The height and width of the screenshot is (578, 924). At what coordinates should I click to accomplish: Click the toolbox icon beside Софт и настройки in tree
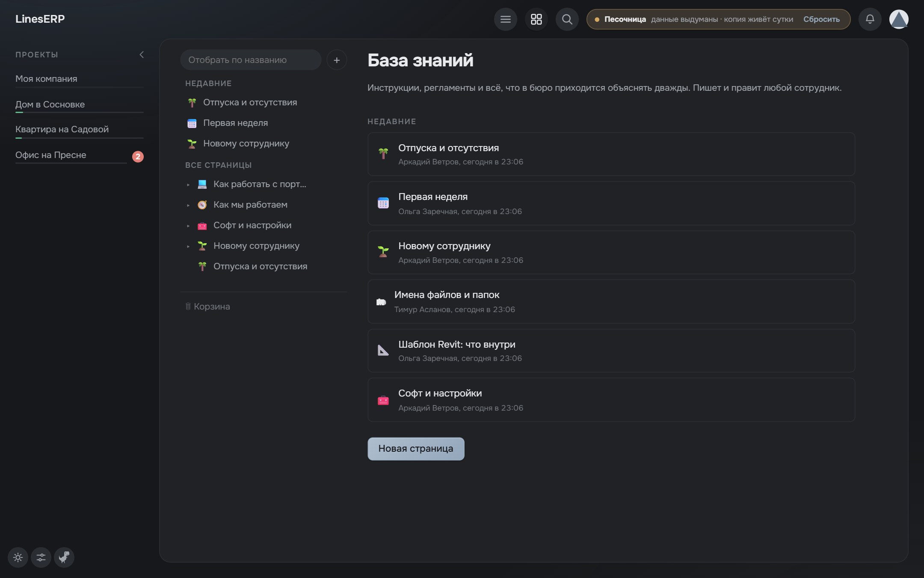[x=202, y=226]
